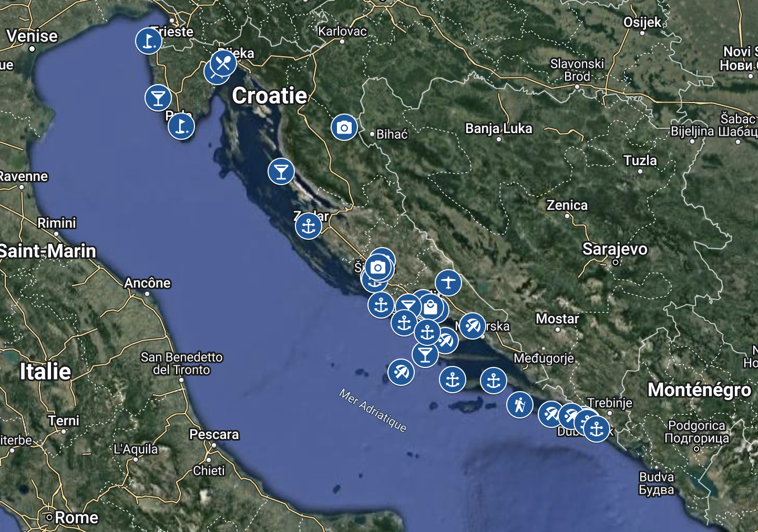
Task: Open the hiker marker on the Pelješac coast
Action: click(520, 405)
